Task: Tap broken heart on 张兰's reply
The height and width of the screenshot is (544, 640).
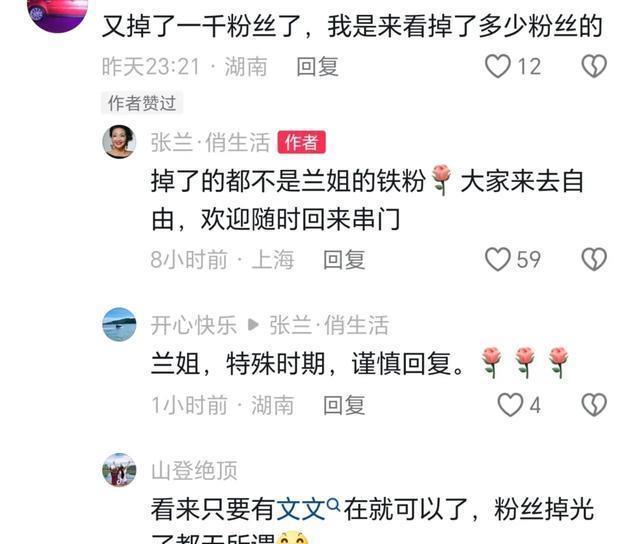Action: (x=594, y=259)
